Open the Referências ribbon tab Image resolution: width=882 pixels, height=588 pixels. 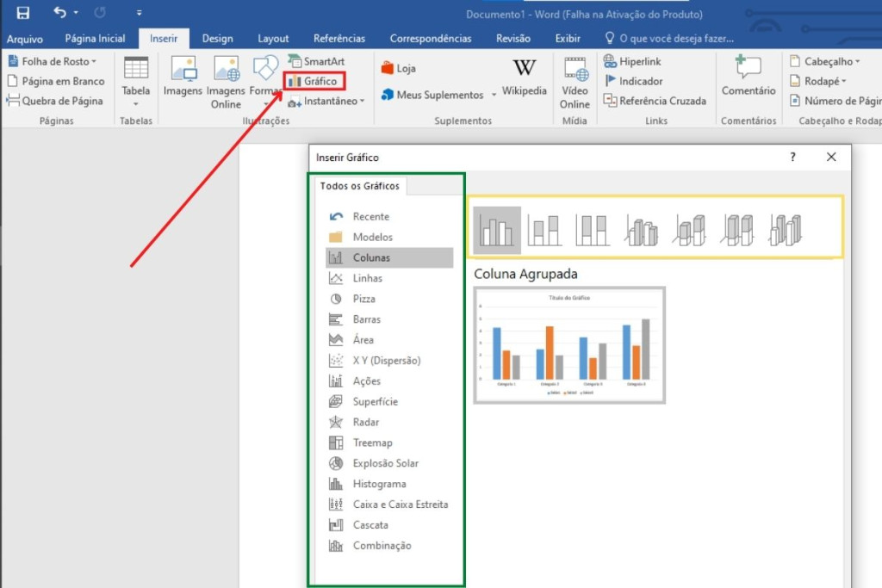[339, 39]
